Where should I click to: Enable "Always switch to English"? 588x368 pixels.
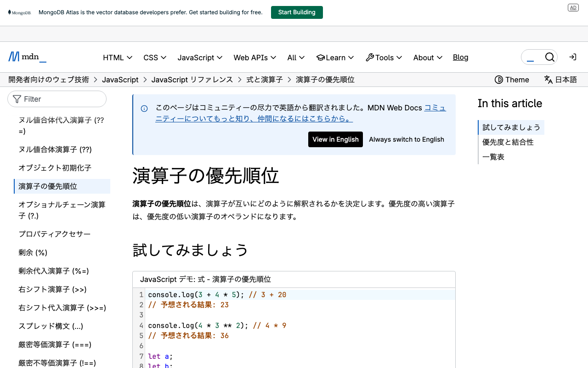coord(407,139)
